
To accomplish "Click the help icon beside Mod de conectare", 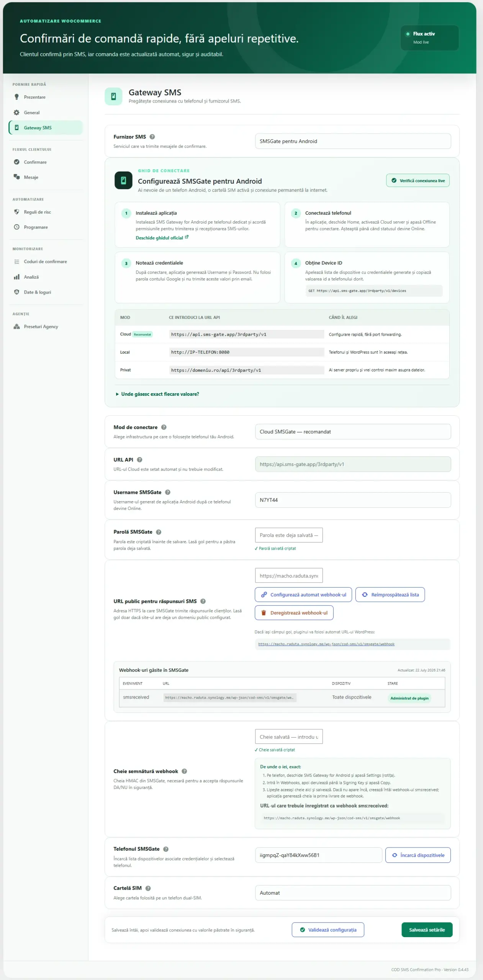I will pyautogui.click(x=164, y=427).
